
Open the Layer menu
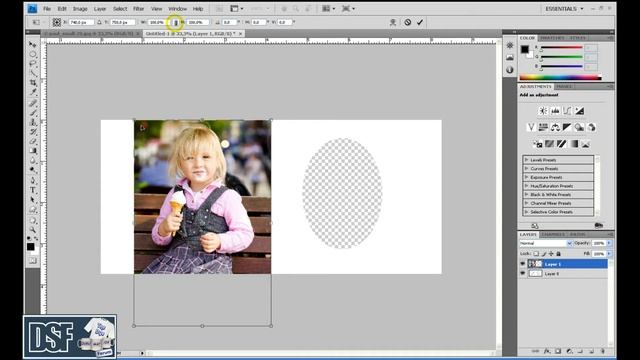pos(100,9)
